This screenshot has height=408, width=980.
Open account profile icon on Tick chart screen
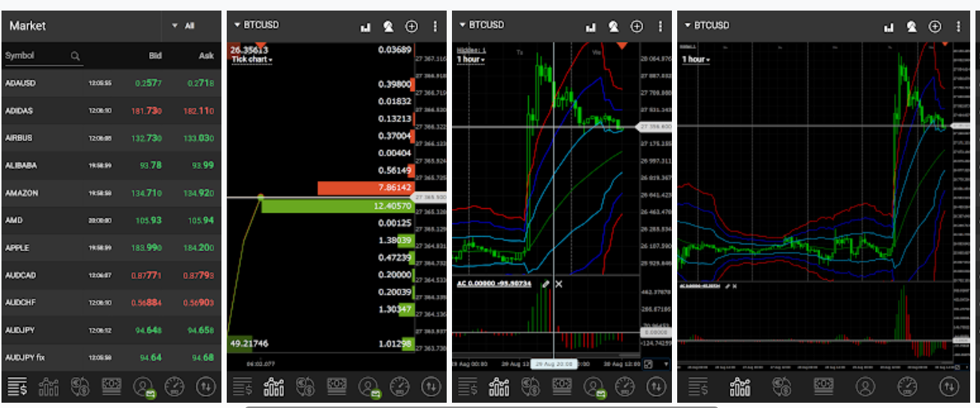368,388
